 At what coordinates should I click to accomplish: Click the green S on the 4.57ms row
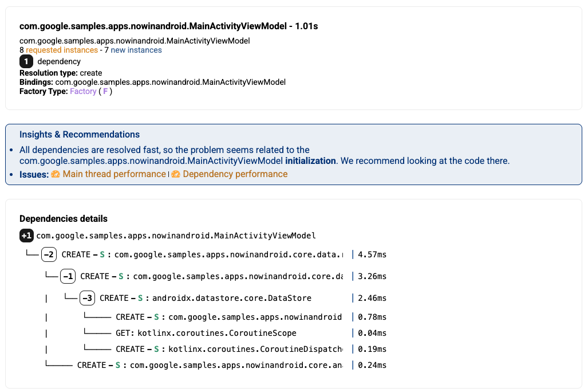pos(102,254)
